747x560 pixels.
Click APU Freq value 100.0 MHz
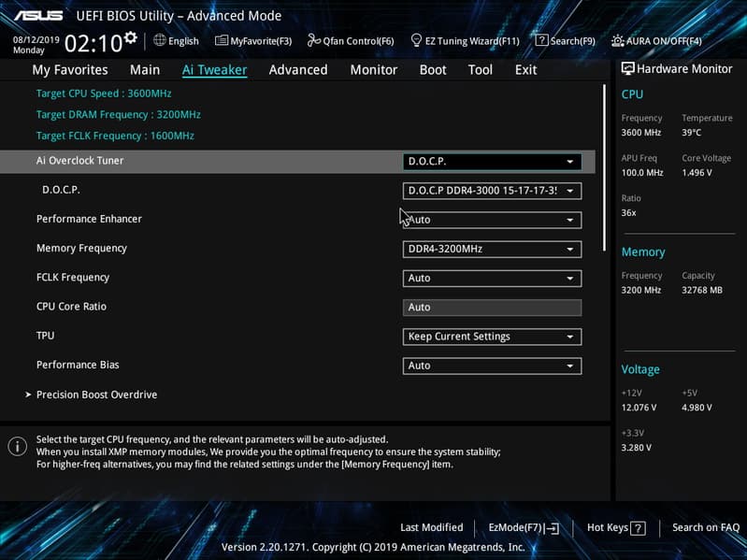point(642,173)
